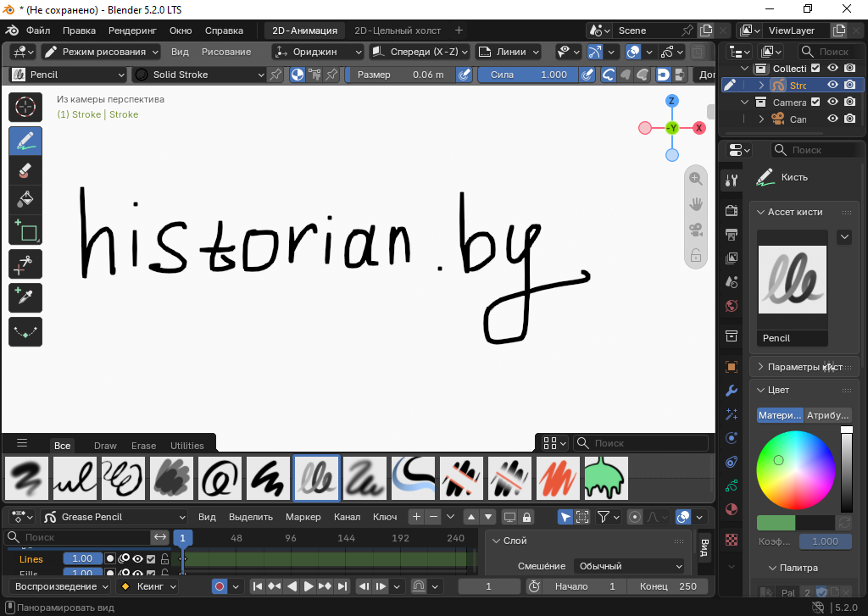The height and width of the screenshot is (616, 868).
Task: Select the red Marker brush thumbnail
Action: click(558, 478)
